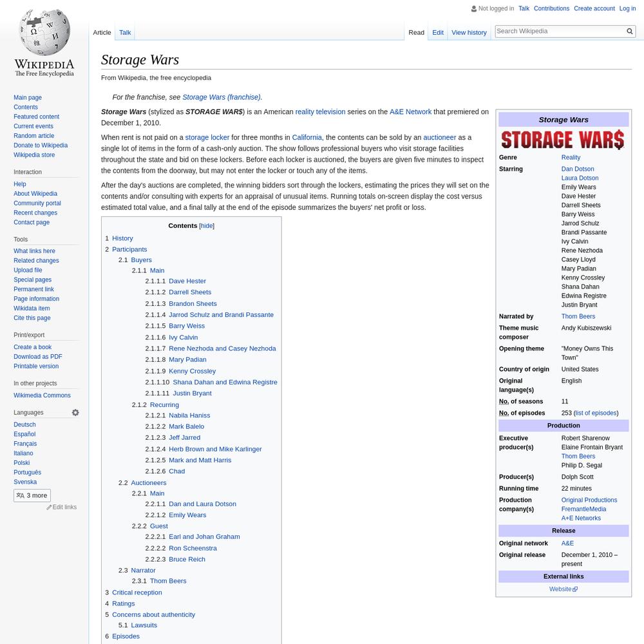This screenshot has width=644, height=644.
Task: Click the Storage Wars logo image
Action: tap(563, 140)
